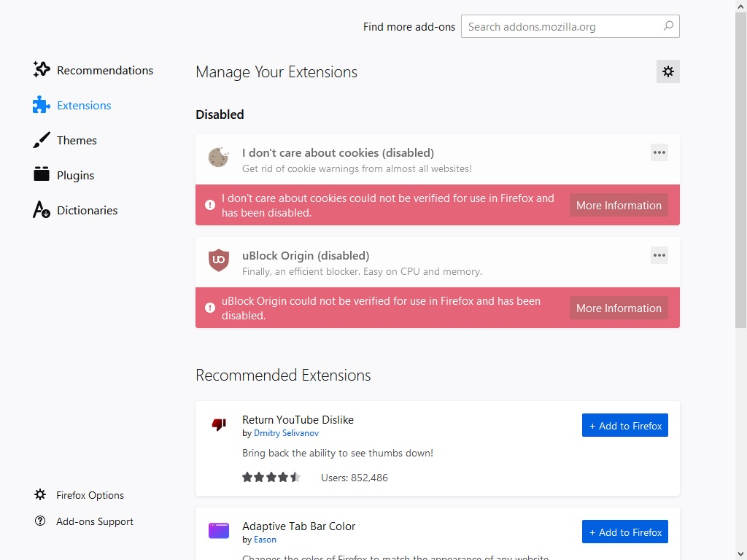Click the "Recommended Extensions" heading
The width and height of the screenshot is (747, 560).
click(x=283, y=376)
